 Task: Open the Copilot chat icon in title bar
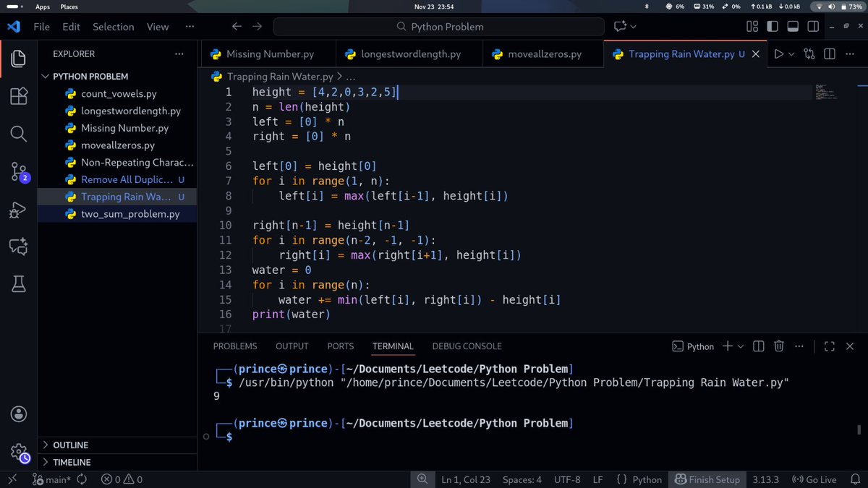620,27
